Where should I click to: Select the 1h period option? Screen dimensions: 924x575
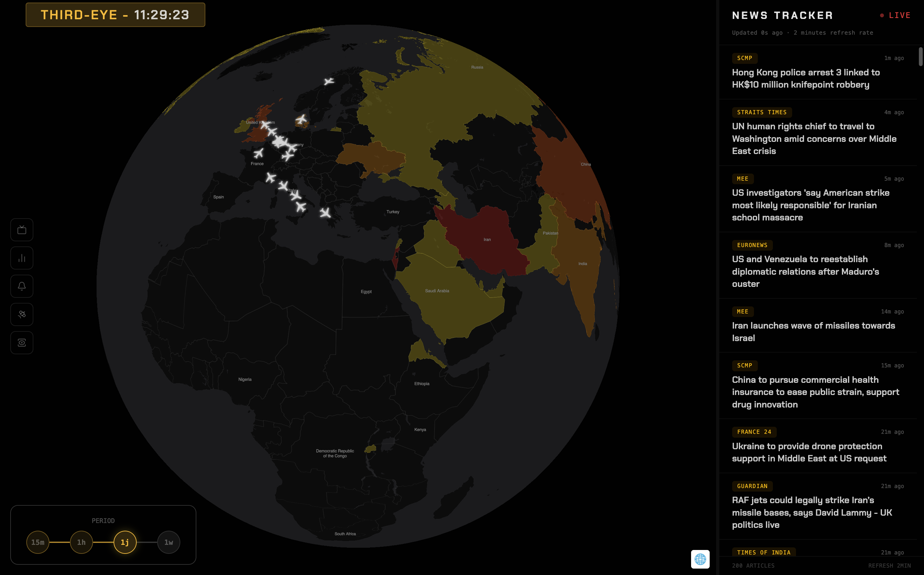(x=81, y=542)
